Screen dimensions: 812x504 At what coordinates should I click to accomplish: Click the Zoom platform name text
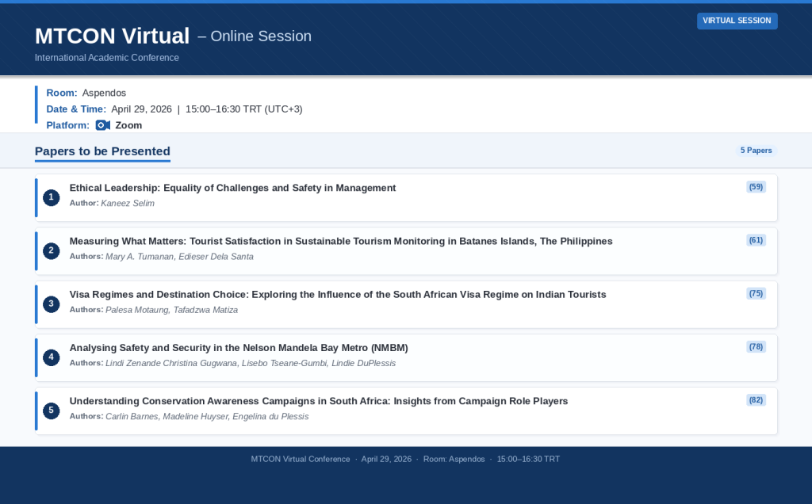pyautogui.click(x=128, y=125)
